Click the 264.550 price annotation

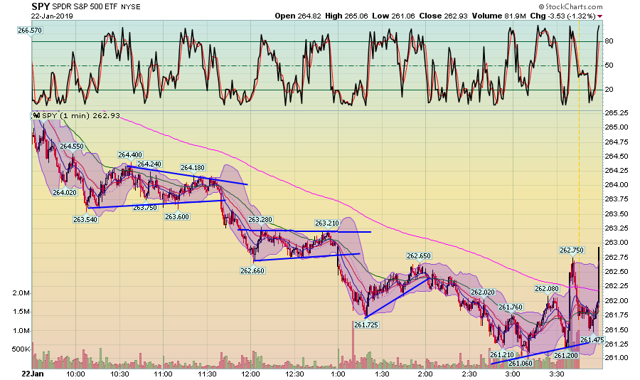(x=71, y=146)
